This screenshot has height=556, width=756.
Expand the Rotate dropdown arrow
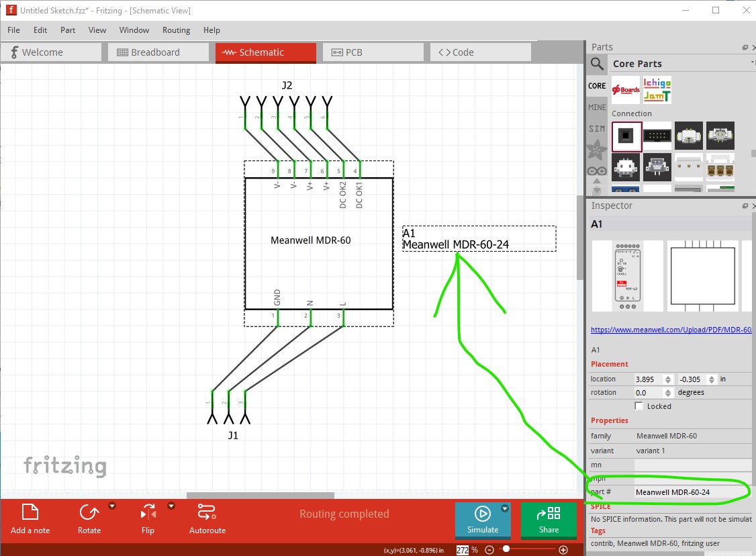(x=112, y=506)
